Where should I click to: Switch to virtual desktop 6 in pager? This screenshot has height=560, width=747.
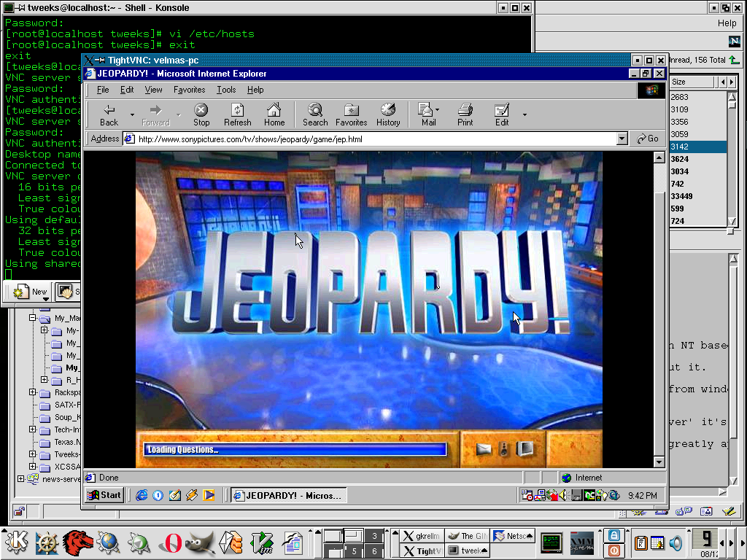(374, 551)
